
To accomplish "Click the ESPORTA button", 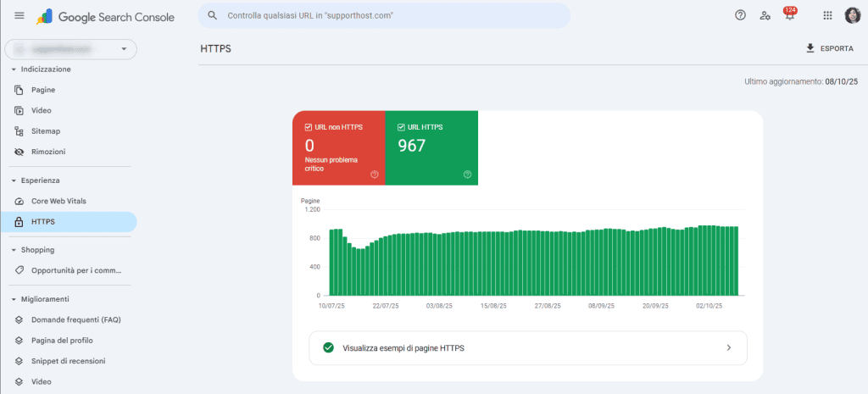I will (x=829, y=48).
